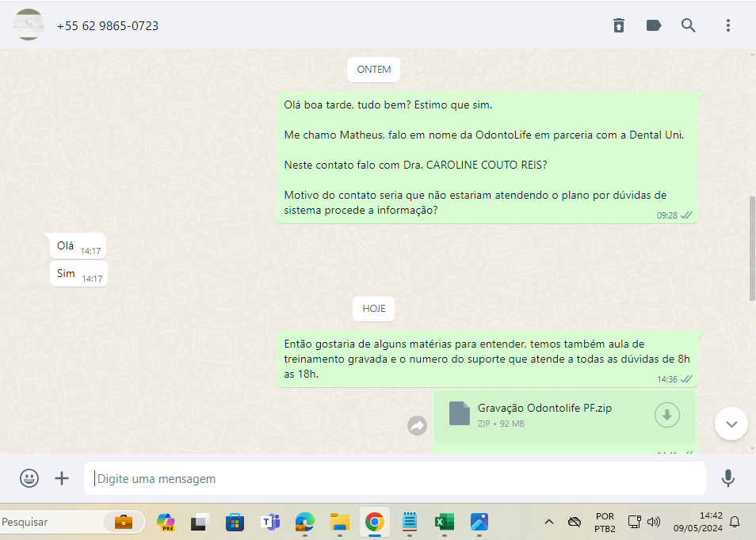Launch Microsoft Store from taskbar
Image resolution: width=756 pixels, height=540 pixels.
click(235, 522)
